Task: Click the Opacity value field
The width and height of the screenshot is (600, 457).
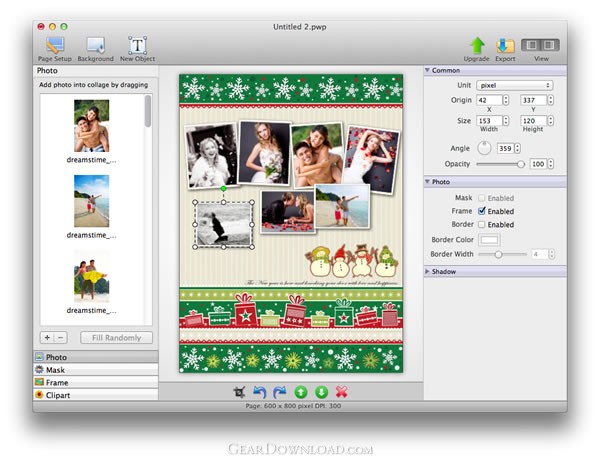Action: tap(538, 164)
